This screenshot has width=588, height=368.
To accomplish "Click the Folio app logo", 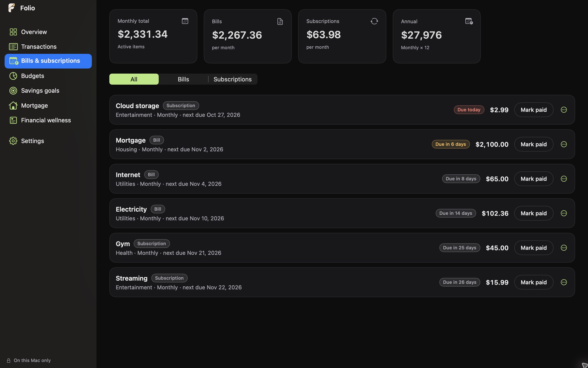I will [x=11, y=8].
